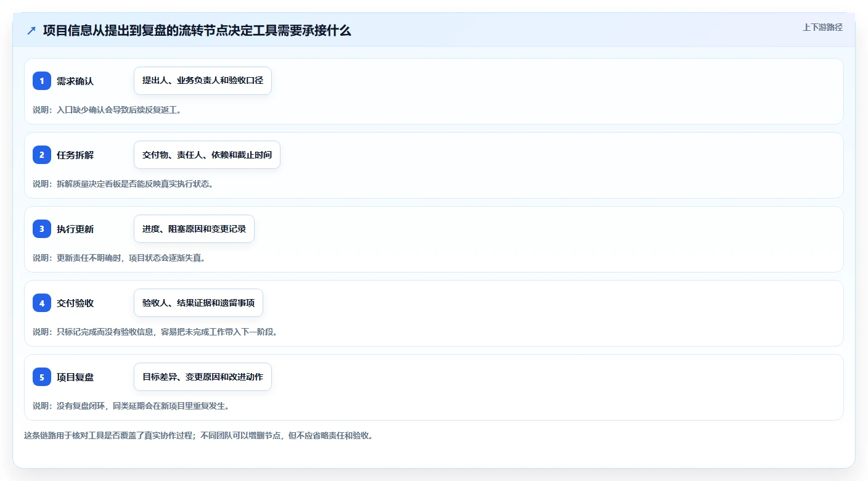868x481 pixels.
Task: Click the note 没有复盘闭环，同类延期会在新项目里重复发生
Action: click(x=131, y=406)
